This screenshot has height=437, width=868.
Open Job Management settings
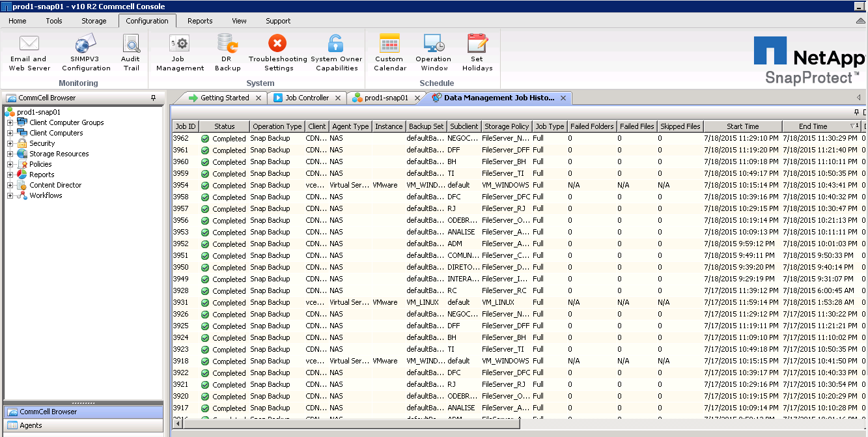[179, 52]
